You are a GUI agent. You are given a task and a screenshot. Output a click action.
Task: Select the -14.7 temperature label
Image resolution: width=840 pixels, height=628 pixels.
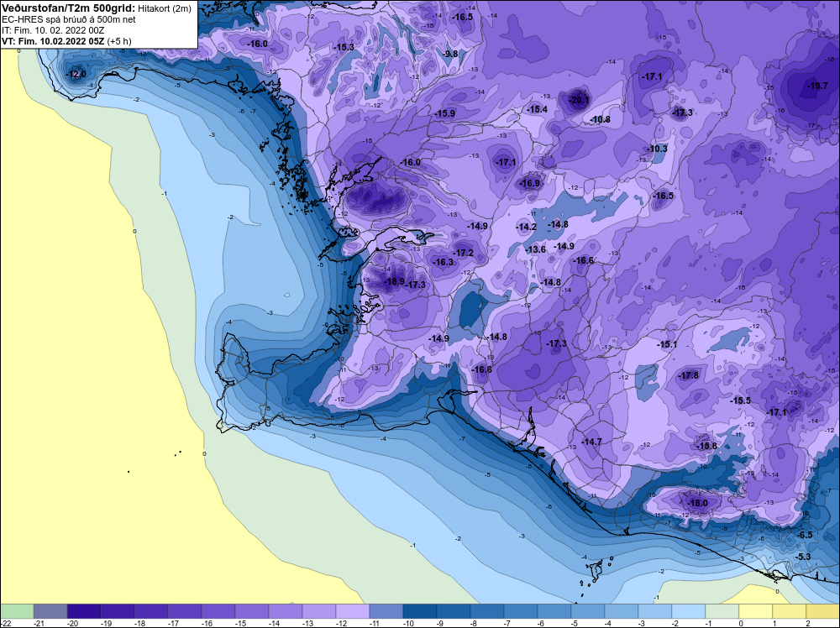(592, 442)
